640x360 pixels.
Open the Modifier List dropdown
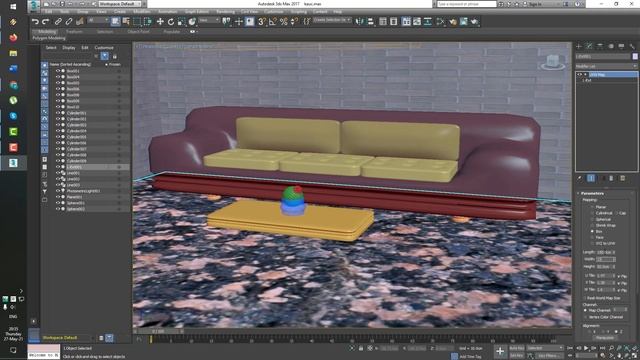(606, 66)
